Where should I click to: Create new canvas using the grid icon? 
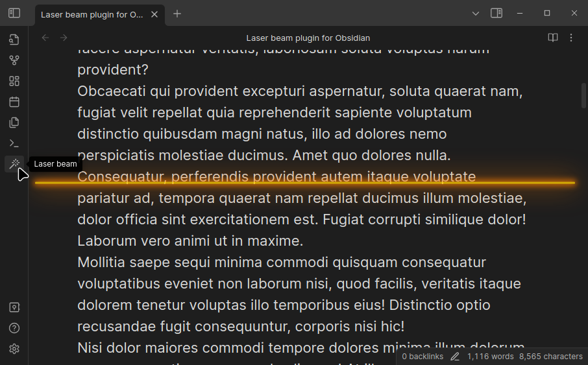click(14, 81)
